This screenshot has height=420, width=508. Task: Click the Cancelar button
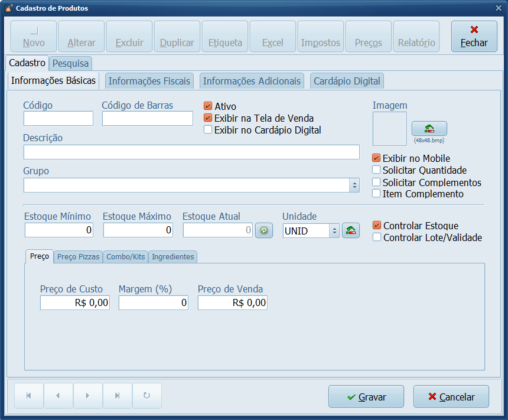click(451, 397)
